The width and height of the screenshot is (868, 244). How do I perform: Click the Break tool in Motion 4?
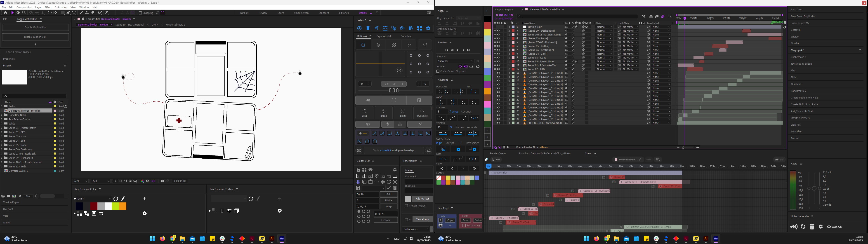(x=383, y=113)
